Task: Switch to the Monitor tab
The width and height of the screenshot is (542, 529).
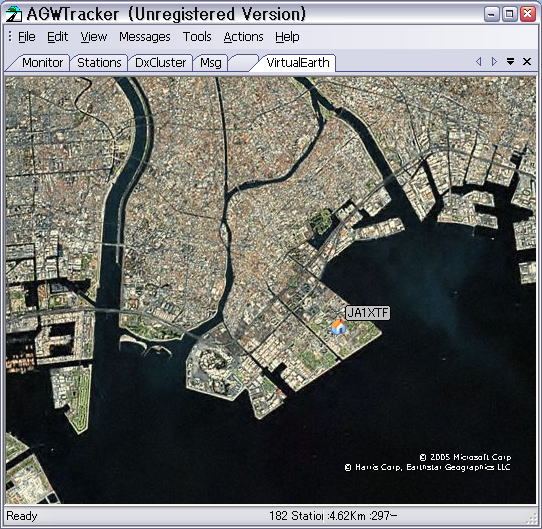Action: (42, 63)
